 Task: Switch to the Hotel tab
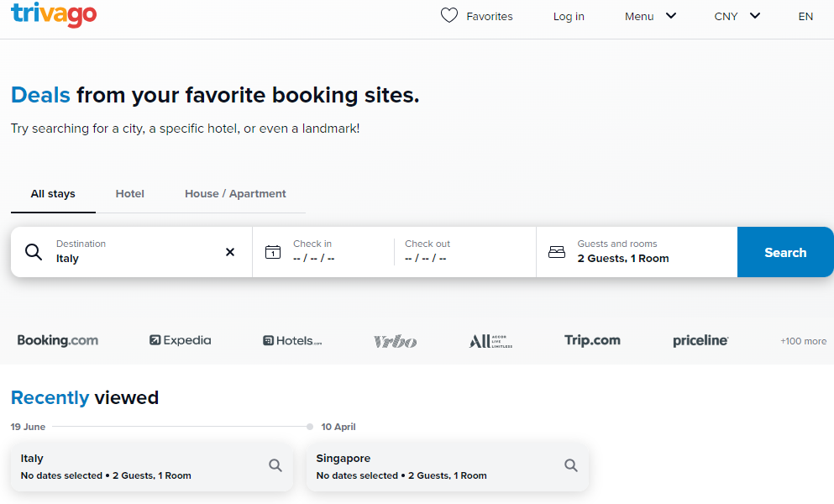(x=130, y=194)
